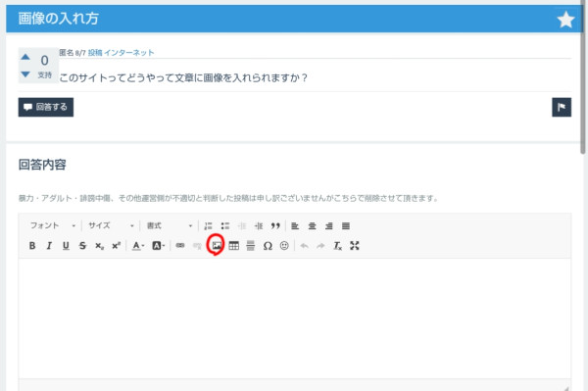Toggle underline formatting

[66, 246]
